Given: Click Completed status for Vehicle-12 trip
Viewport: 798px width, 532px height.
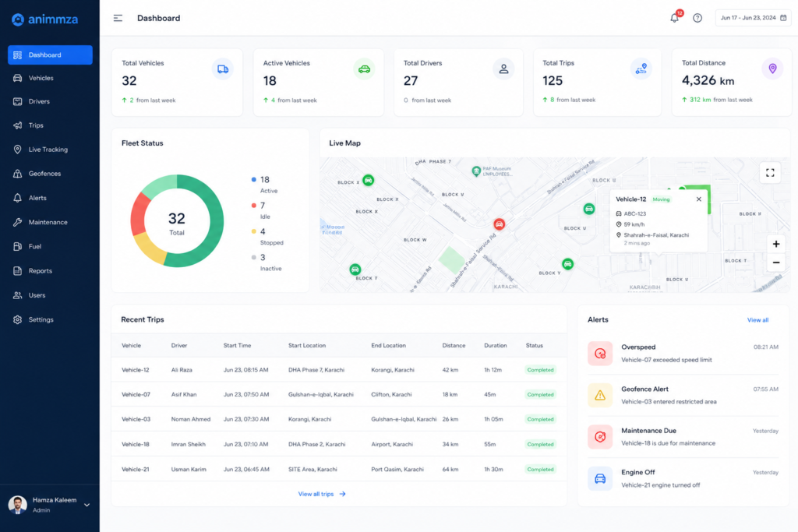Looking at the screenshot, I should (x=540, y=370).
